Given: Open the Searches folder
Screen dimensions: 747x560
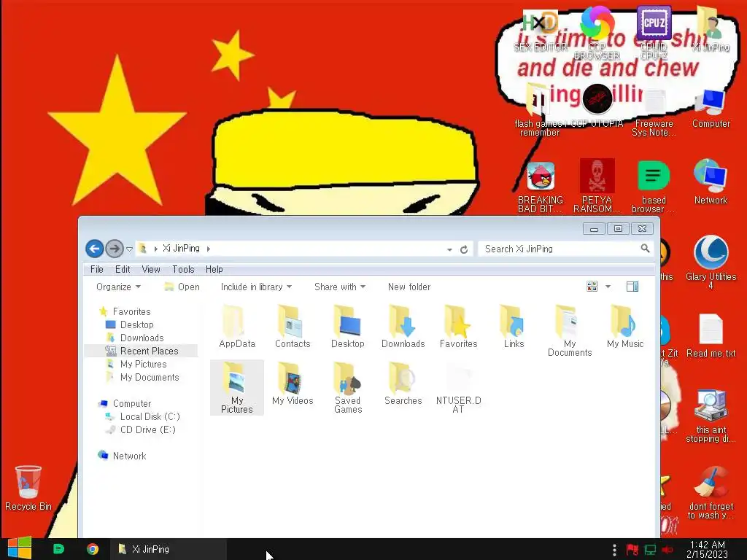Looking at the screenshot, I should coord(403,384).
